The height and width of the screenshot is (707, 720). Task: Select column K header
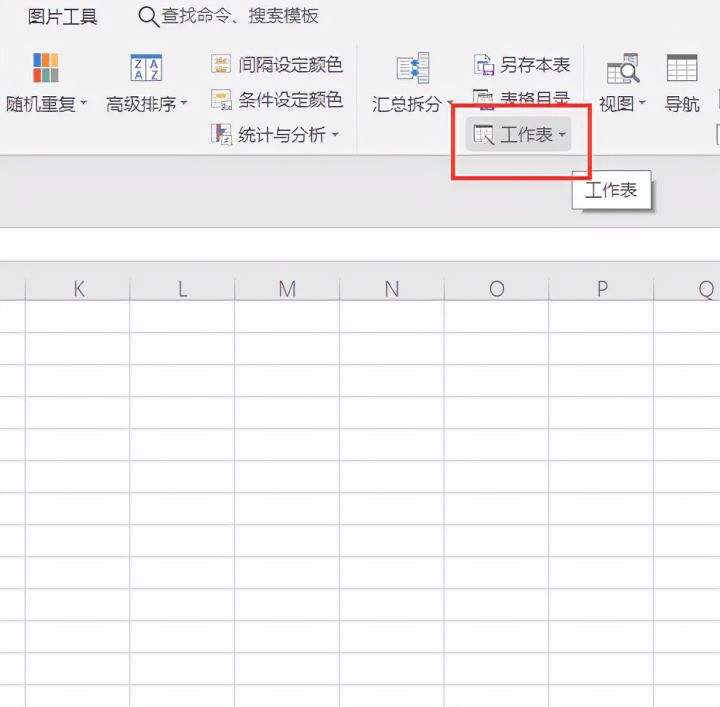[x=78, y=289]
